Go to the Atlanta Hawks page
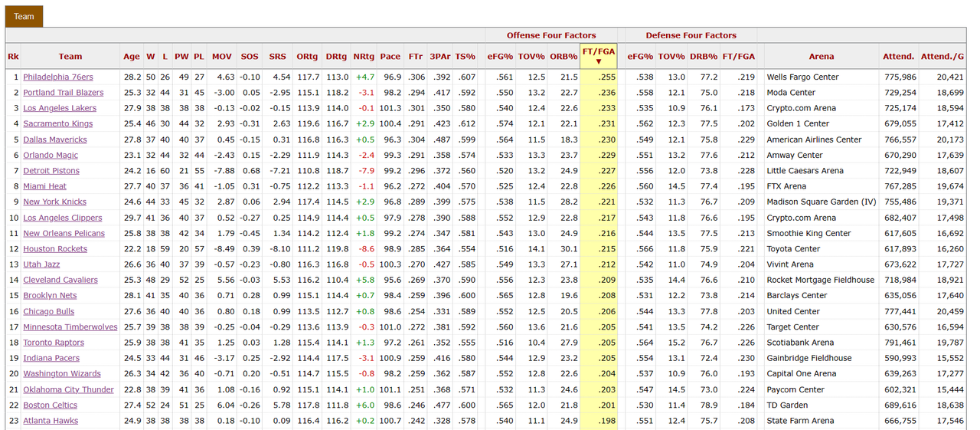 click(x=51, y=420)
